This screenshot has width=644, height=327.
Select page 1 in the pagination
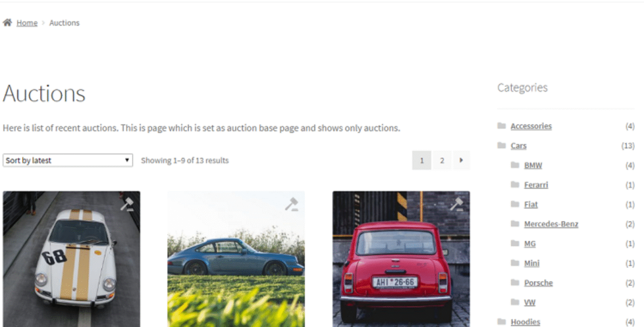422,160
